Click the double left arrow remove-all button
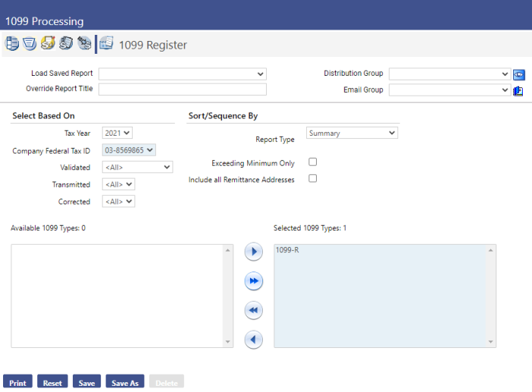The height and width of the screenshot is (392, 532). click(x=254, y=310)
